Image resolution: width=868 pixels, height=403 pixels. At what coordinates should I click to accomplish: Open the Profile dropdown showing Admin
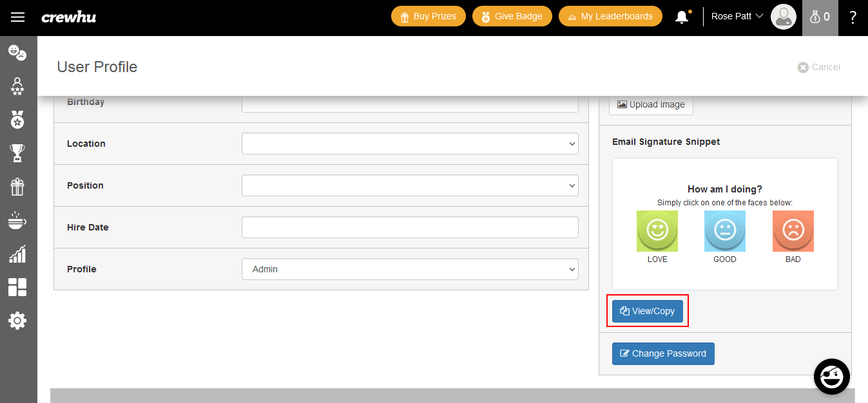410,269
